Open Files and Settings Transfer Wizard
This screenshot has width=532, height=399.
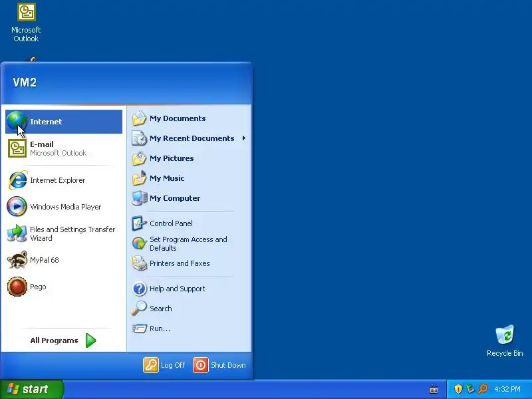64,233
